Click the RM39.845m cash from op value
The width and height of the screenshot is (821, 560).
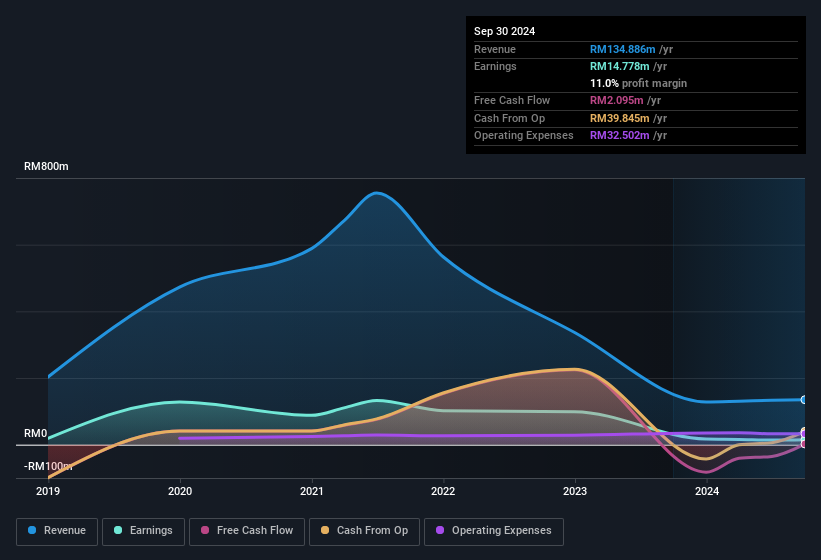pyautogui.click(x=619, y=118)
